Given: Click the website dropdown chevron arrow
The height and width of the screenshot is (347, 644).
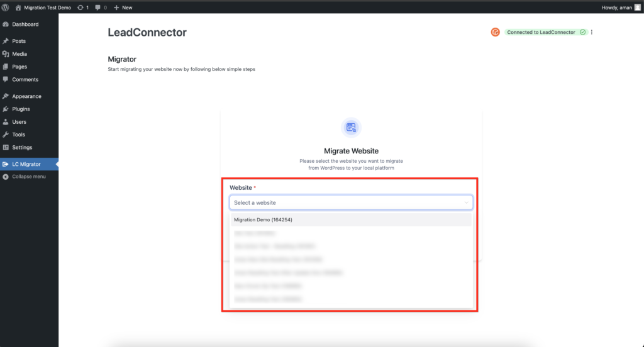Looking at the screenshot, I should pyautogui.click(x=466, y=202).
